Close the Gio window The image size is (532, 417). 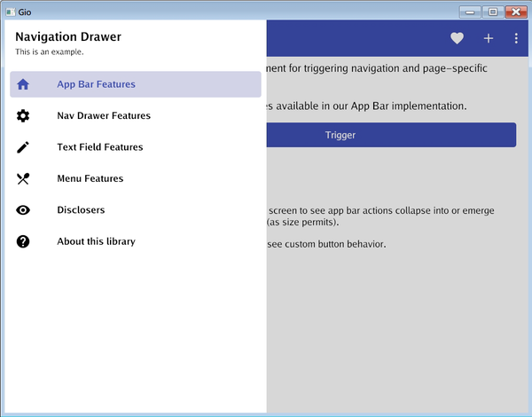point(515,12)
